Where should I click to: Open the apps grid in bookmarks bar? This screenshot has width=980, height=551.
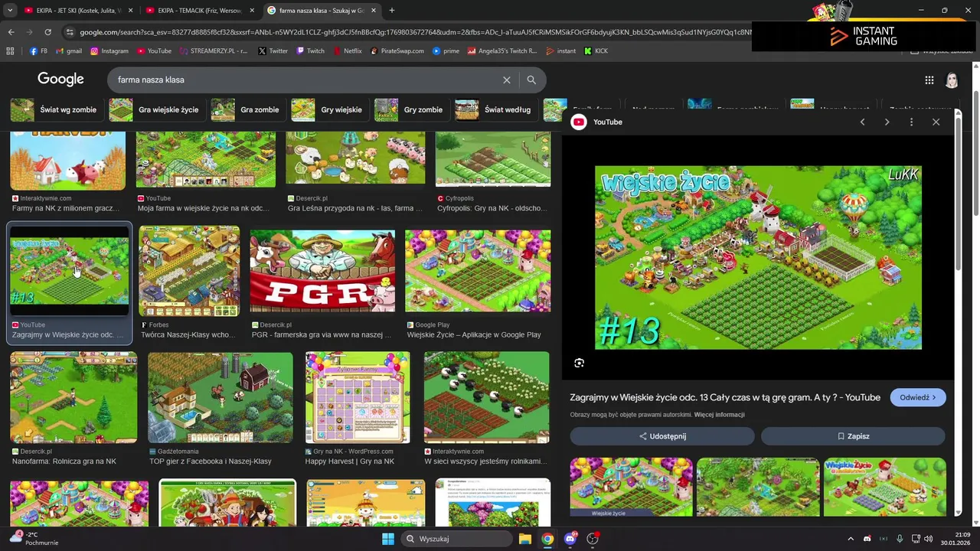(x=10, y=51)
